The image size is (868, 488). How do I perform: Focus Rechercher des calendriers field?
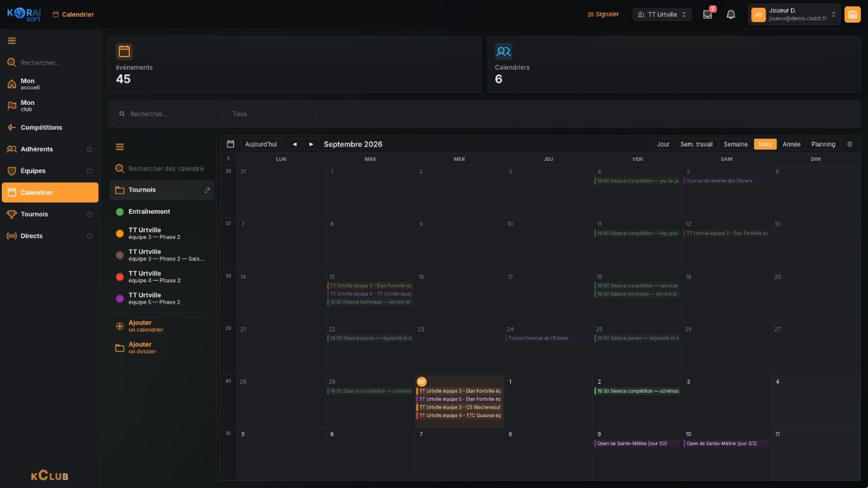(x=162, y=169)
